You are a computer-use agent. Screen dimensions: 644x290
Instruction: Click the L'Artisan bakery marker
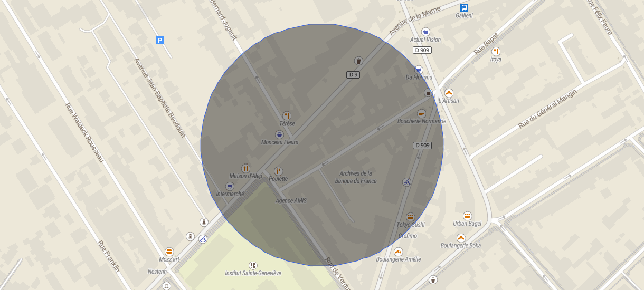point(449,93)
